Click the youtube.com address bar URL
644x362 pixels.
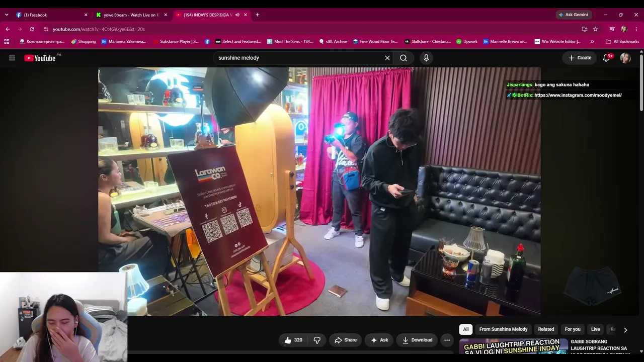(99, 29)
